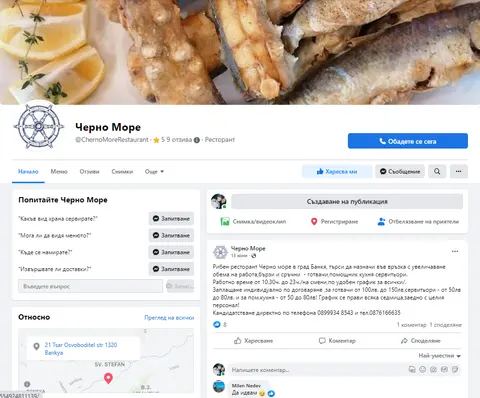Image resolution: width=480 pixels, height=398 pixels.
Task: Click the post privacy globe icon
Action: click(254, 256)
